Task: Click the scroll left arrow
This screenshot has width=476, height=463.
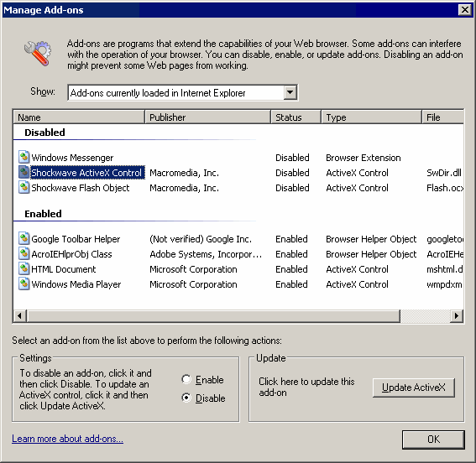Action: pos(20,315)
